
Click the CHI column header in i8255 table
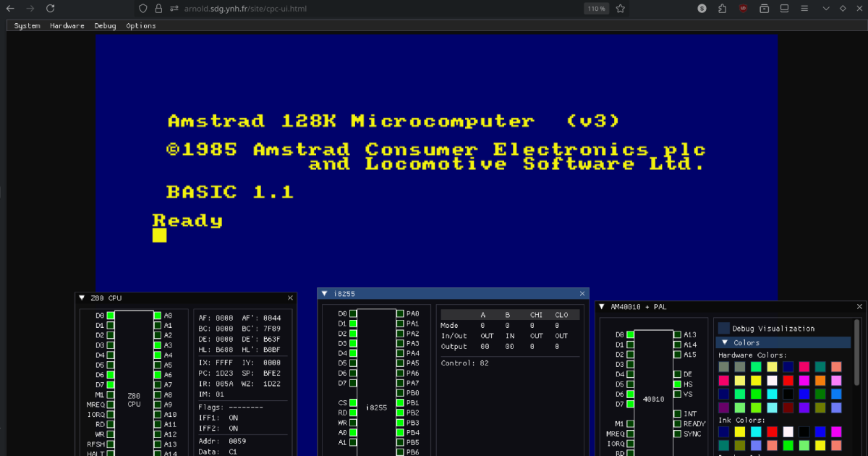coord(536,315)
